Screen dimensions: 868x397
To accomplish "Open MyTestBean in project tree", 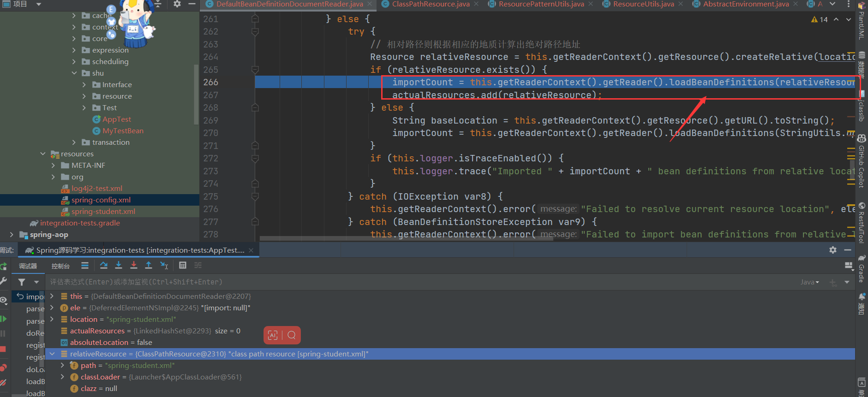I will click(x=123, y=130).
